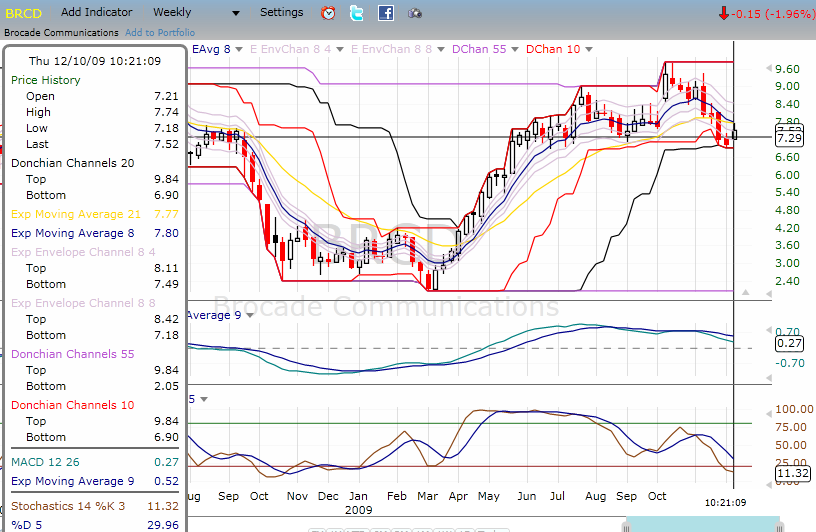Share chart via the Facebook icon

(386, 13)
